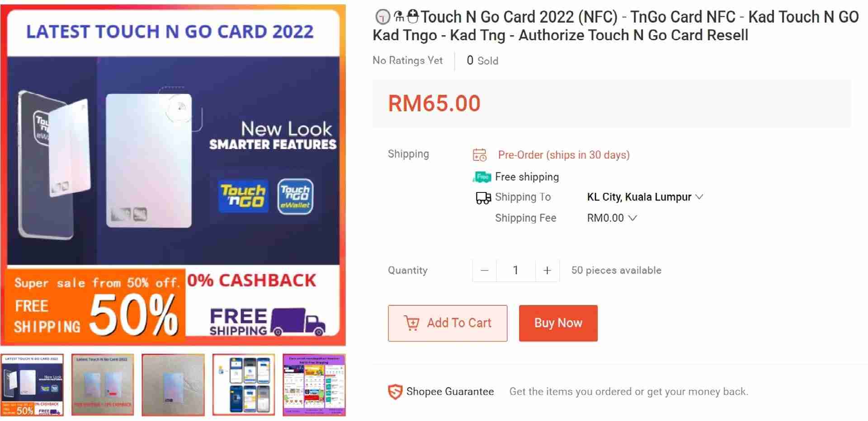Select the app screenshots thumbnail
The height and width of the screenshot is (421, 868).
pos(244,384)
